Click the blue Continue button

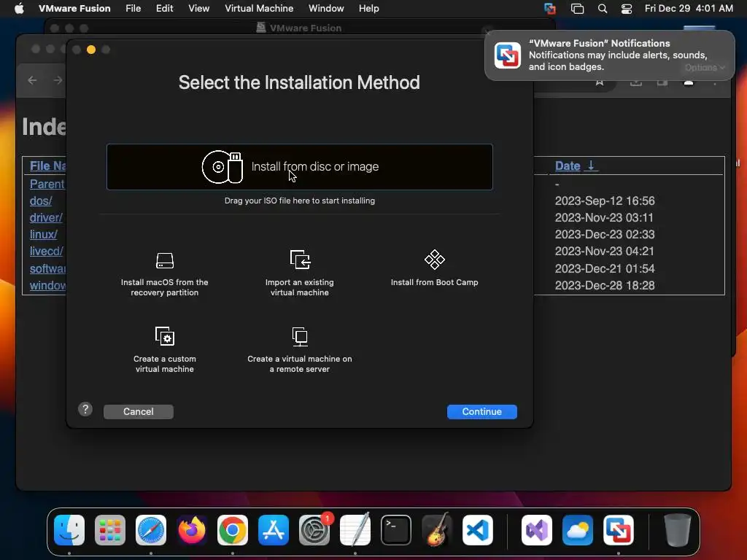point(481,411)
